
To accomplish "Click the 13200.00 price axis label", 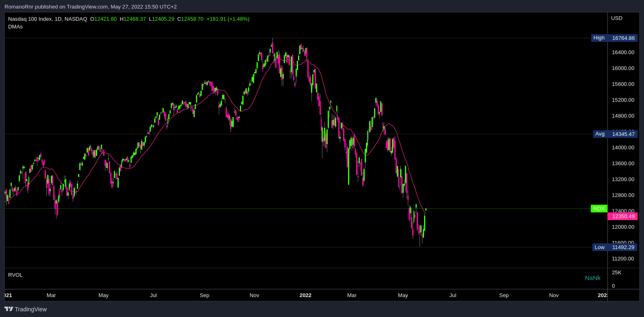I will coord(623,179).
